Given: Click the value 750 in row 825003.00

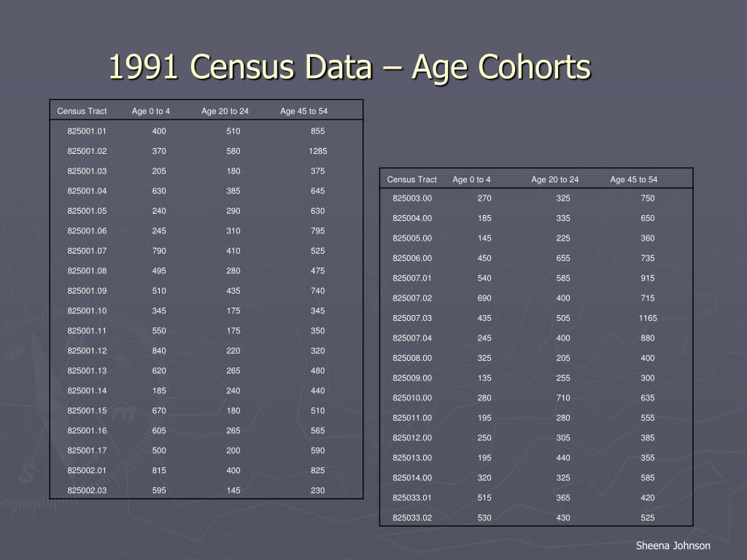Looking at the screenshot, I should pyautogui.click(x=648, y=198).
